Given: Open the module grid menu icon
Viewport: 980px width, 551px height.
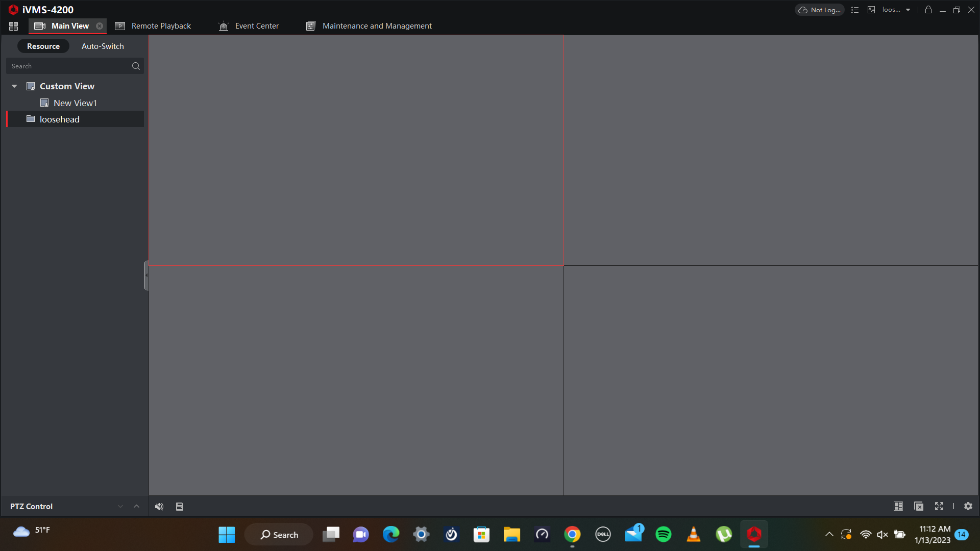Looking at the screenshot, I should [14, 26].
